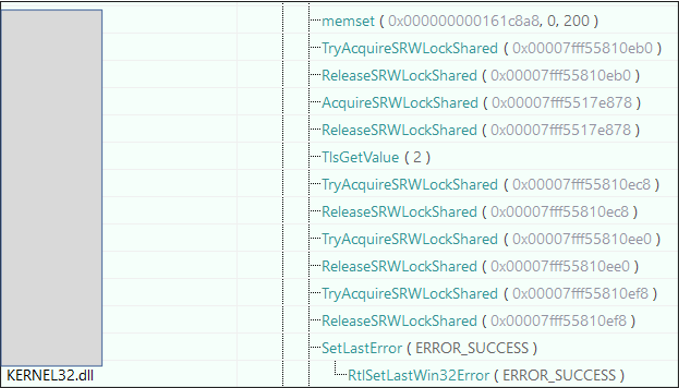Click the gray module column block
679x388 pixels.
52,188
